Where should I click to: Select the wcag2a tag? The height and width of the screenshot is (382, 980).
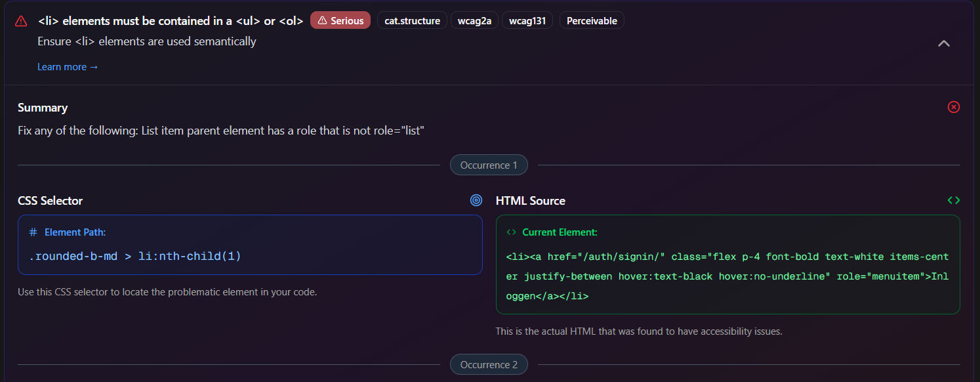[x=474, y=21]
